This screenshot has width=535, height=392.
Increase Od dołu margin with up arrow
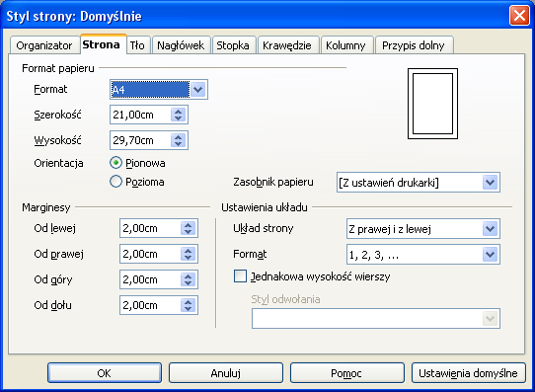coord(188,301)
